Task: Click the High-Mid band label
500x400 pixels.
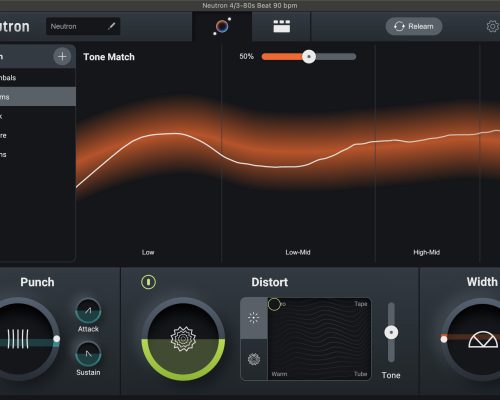Action: click(426, 252)
